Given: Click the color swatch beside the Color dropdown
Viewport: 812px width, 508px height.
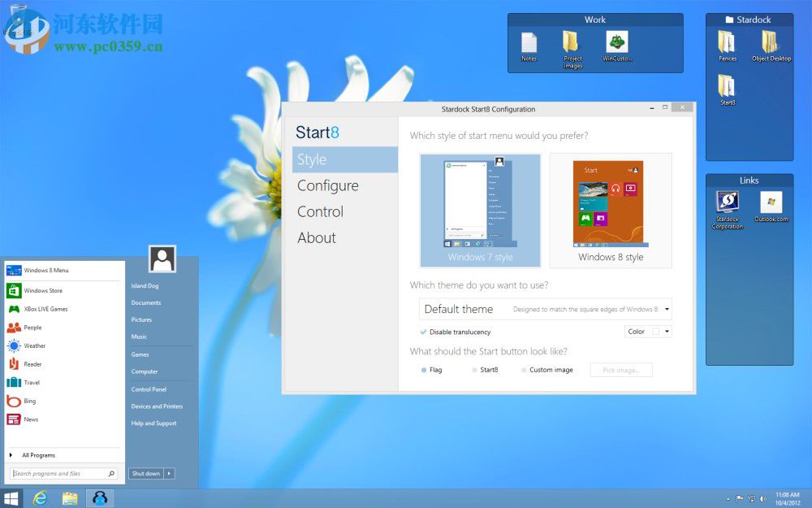Looking at the screenshot, I should pos(656,331).
